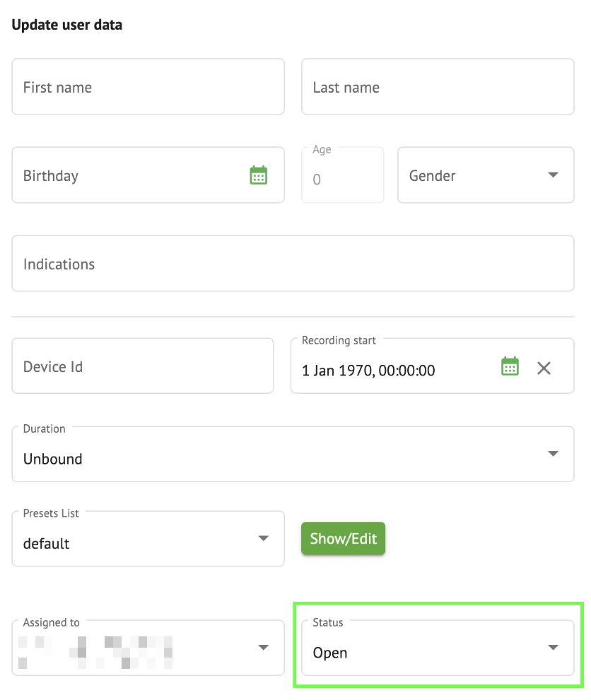591x700 pixels.
Task: Focus the Last name input field
Action: pos(437,87)
